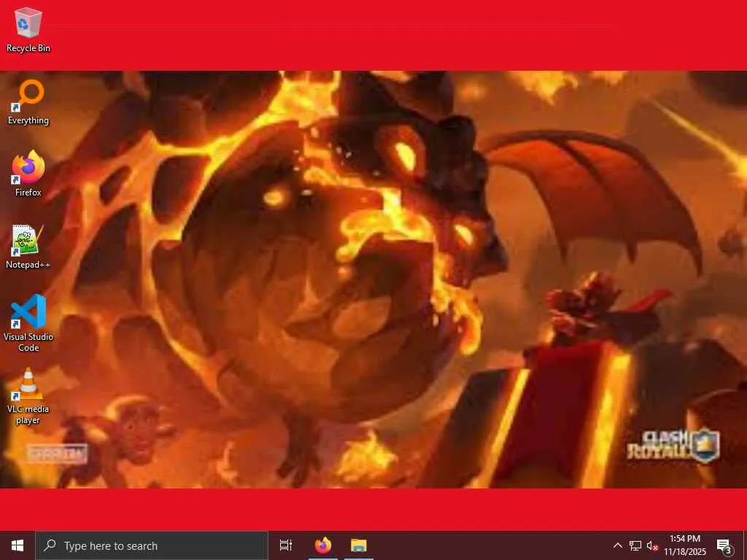Open the network status tray icon
This screenshot has width=747, height=560.
point(635,545)
